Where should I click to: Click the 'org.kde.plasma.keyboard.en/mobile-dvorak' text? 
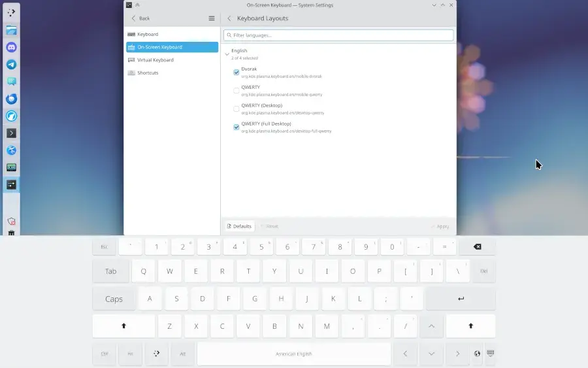point(282,76)
